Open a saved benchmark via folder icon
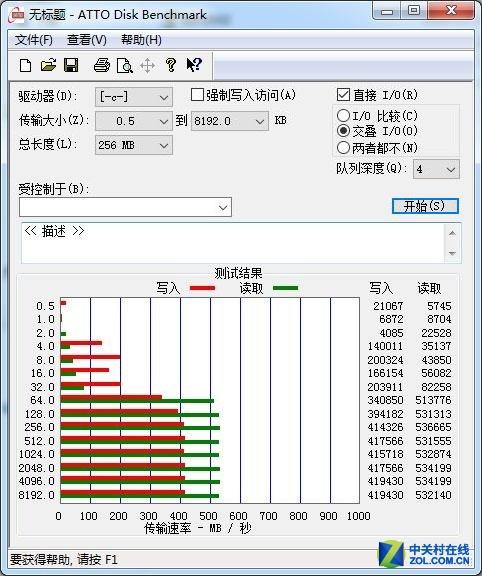This screenshot has width=482, height=576. click(48, 65)
